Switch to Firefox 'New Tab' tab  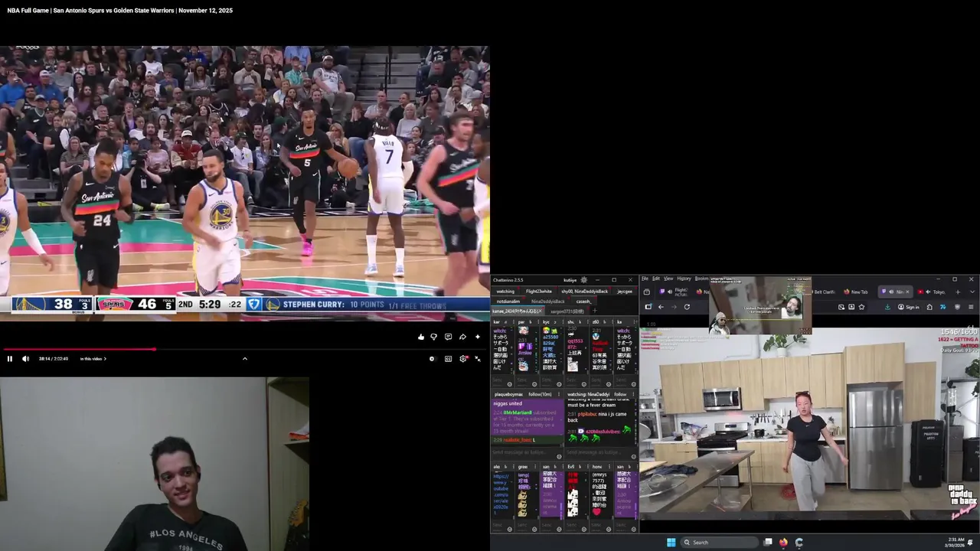click(855, 292)
